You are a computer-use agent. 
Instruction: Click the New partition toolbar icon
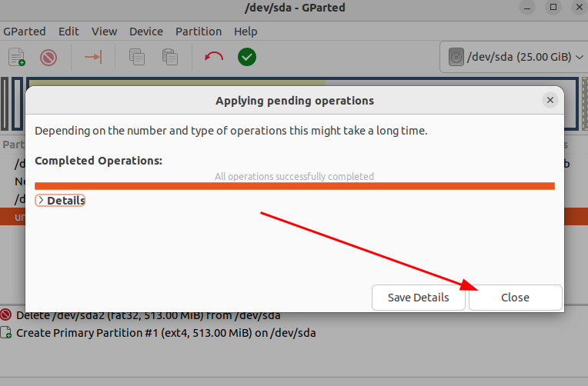pos(17,57)
